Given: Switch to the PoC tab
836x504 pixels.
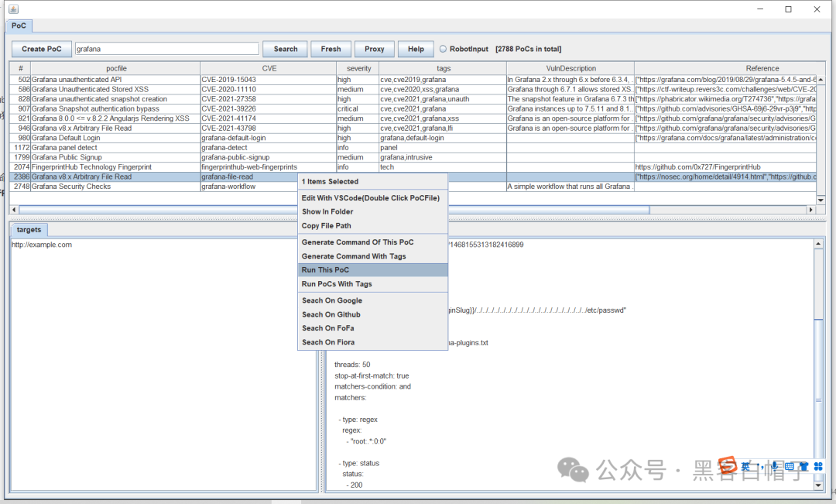Looking at the screenshot, I should (x=19, y=26).
